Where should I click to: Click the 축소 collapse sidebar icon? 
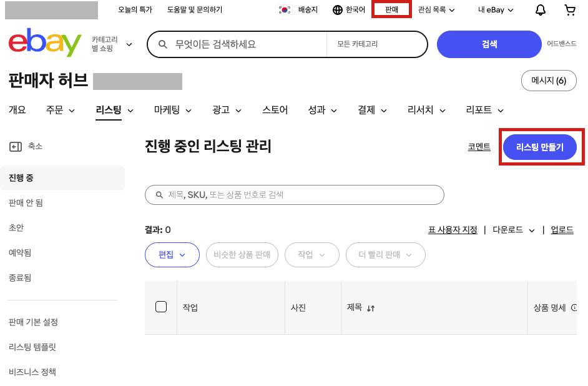(16, 147)
